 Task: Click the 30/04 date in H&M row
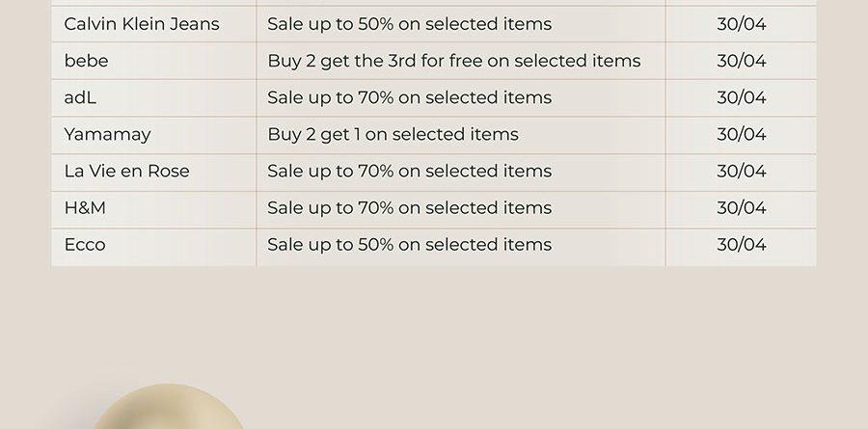[x=742, y=207]
